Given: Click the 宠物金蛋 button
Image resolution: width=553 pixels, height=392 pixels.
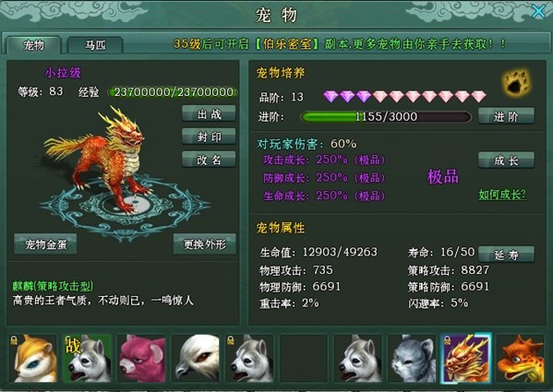Looking at the screenshot, I should tap(45, 244).
